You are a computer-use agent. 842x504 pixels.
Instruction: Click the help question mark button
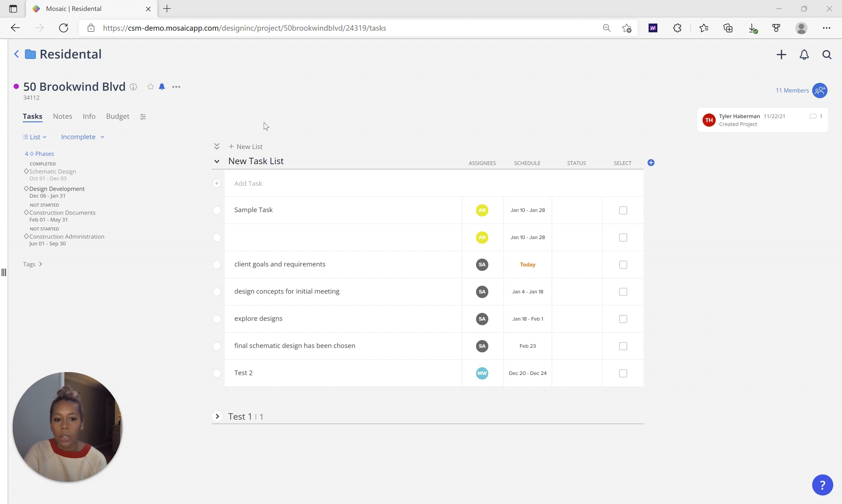822,485
